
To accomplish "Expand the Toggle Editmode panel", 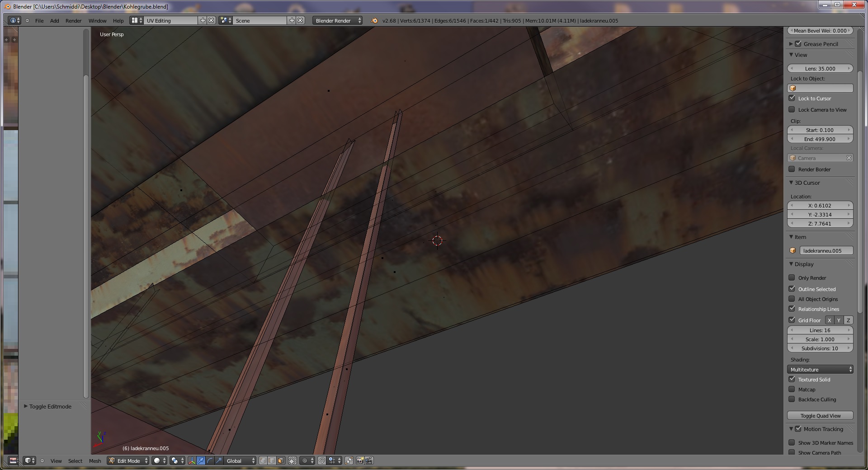I will pos(26,406).
